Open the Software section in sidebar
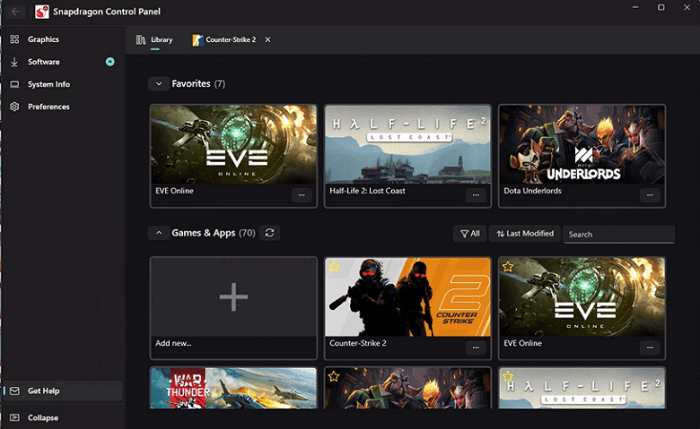 pos(43,62)
